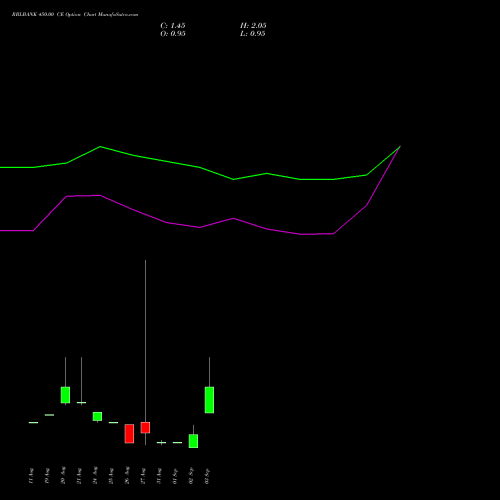
Task: Click the '02 Sep' date label
Action: (191, 475)
